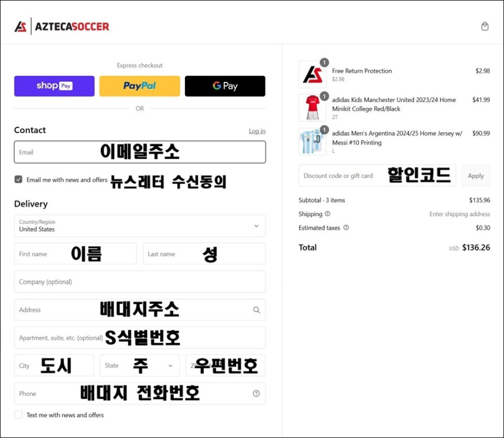Focus the Last name field

204,253
